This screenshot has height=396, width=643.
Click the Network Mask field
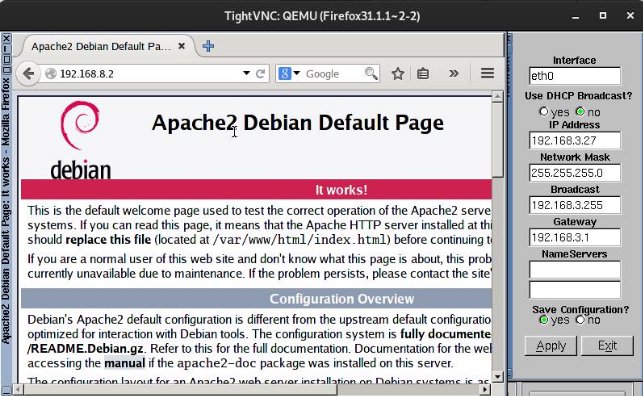click(575, 173)
